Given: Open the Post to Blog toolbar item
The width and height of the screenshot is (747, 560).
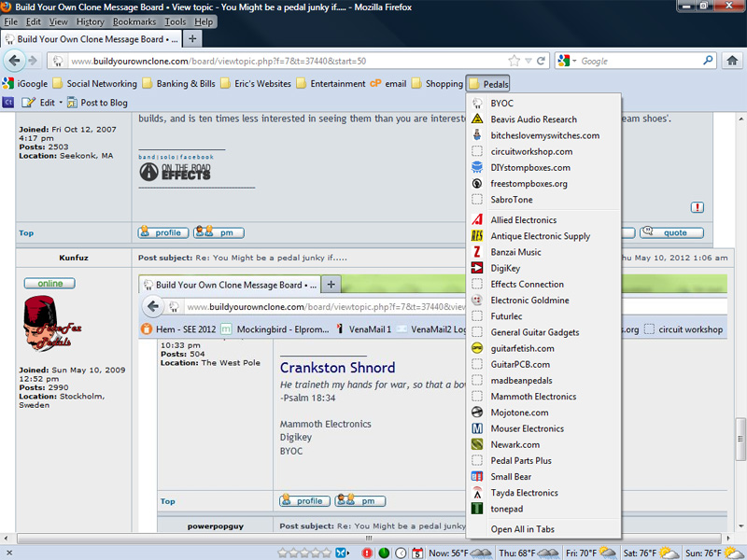Looking at the screenshot, I should (98, 103).
